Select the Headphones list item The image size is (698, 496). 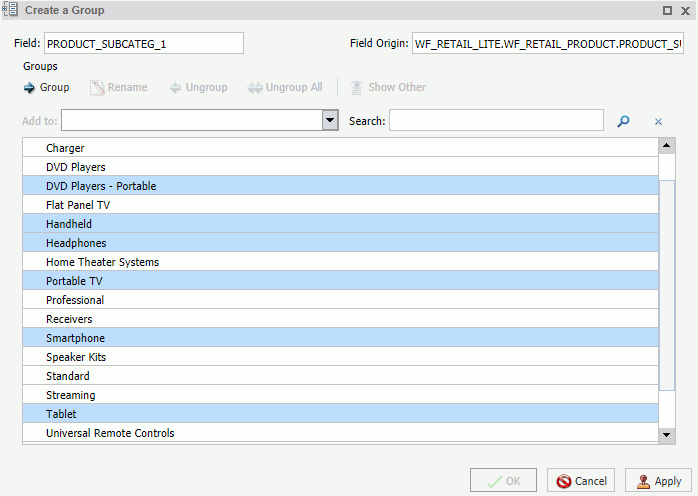341,243
